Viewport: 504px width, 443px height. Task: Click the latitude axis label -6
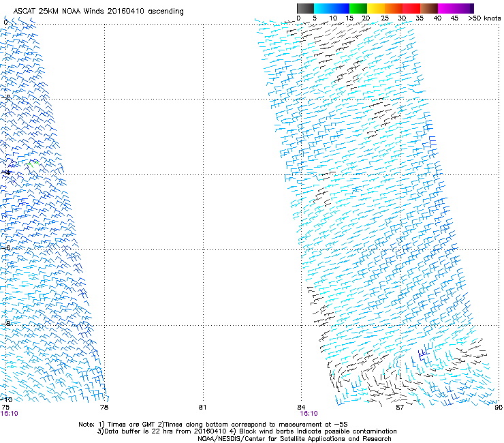pos(5,247)
